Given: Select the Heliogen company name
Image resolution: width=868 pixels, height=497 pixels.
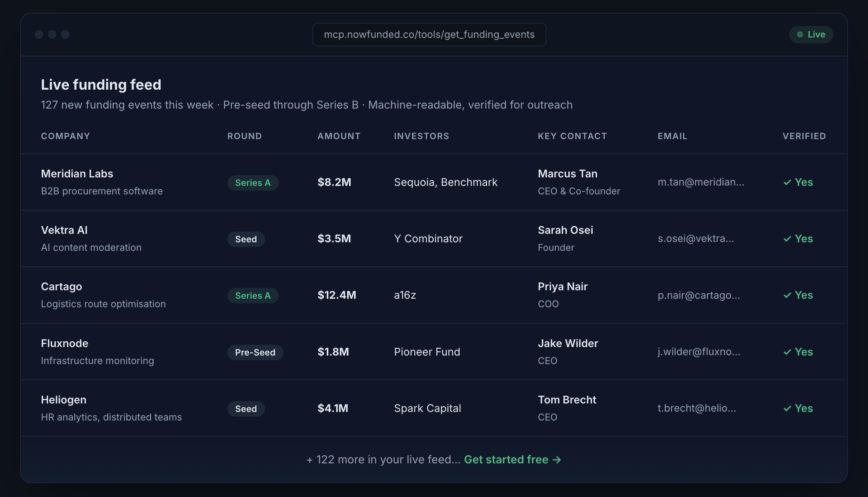Looking at the screenshot, I should pos(64,400).
